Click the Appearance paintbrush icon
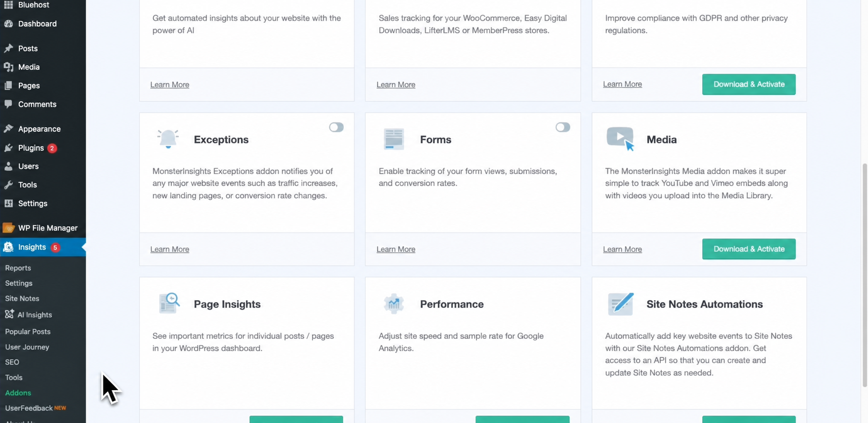Viewport: 868px width, 423px height. click(x=8, y=129)
